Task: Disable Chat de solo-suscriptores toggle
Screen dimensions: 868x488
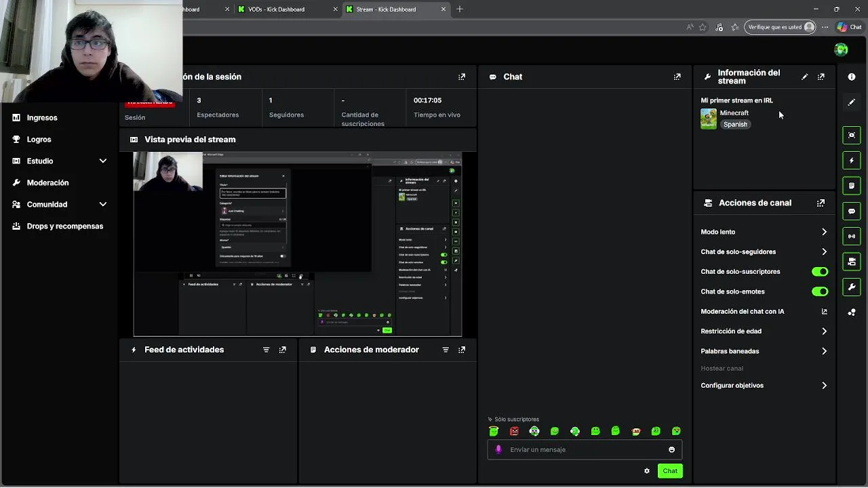Action: [x=820, y=272]
